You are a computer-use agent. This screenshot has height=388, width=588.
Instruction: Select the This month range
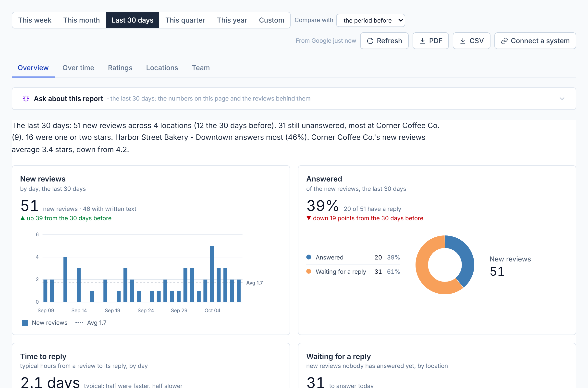coord(82,20)
